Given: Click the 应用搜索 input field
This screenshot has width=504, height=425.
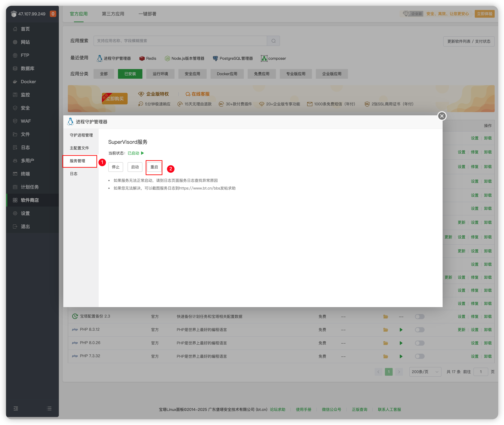Looking at the screenshot, I should pos(180,41).
